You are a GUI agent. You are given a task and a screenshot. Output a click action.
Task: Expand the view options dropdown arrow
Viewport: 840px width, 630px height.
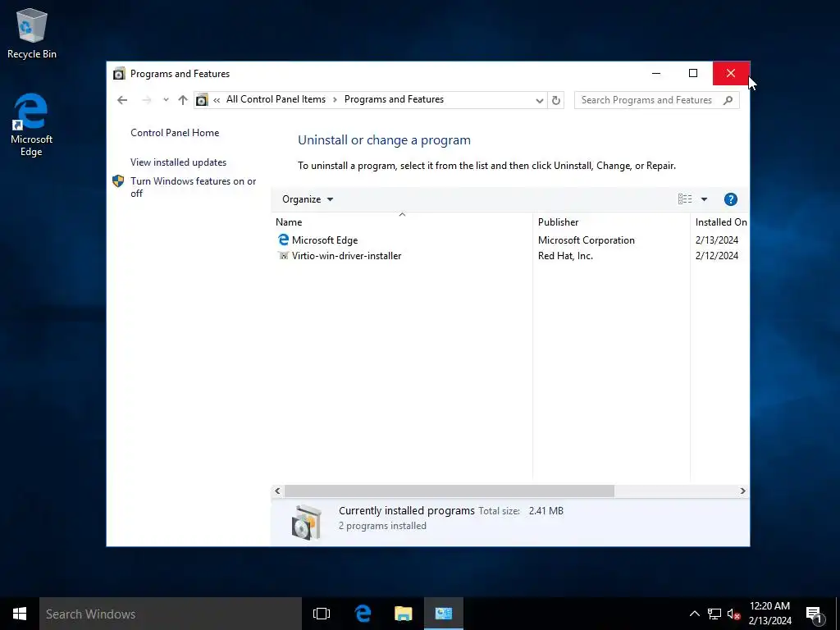704,199
